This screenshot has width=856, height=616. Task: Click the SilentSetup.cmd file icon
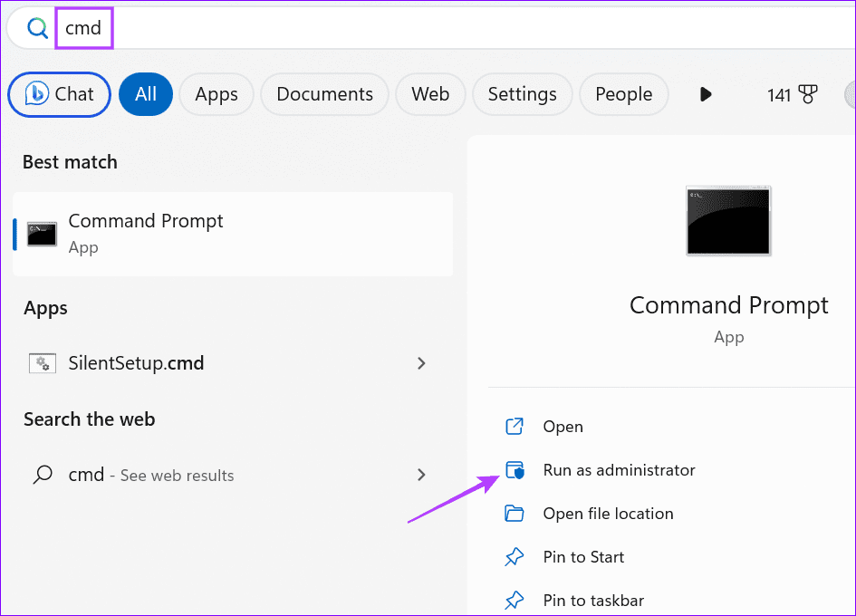click(x=42, y=363)
